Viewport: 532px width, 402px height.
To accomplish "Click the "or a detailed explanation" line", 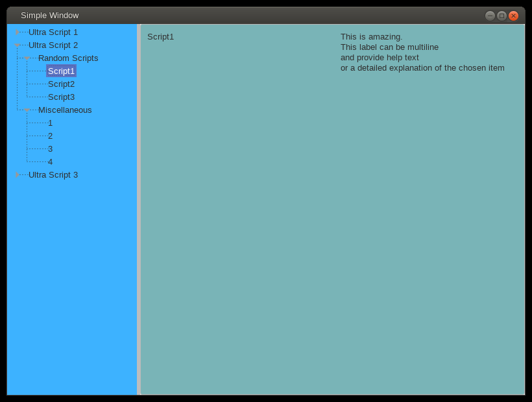I will click(422, 68).
